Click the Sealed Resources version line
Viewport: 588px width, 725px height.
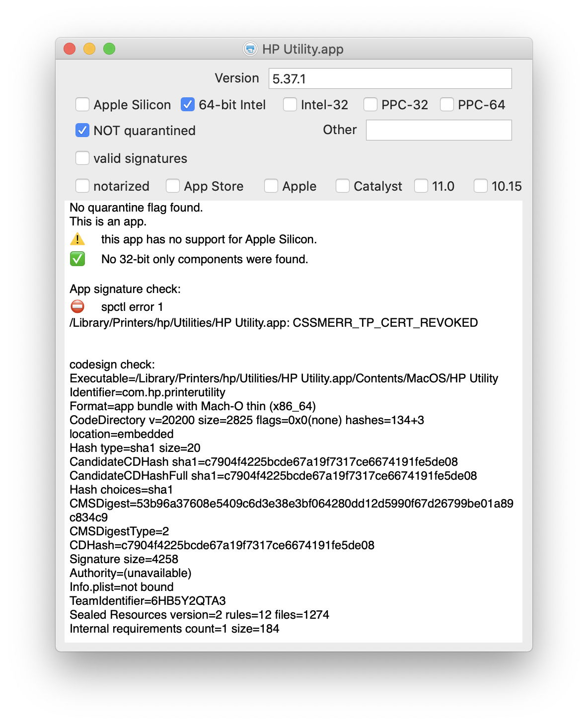[x=200, y=615]
